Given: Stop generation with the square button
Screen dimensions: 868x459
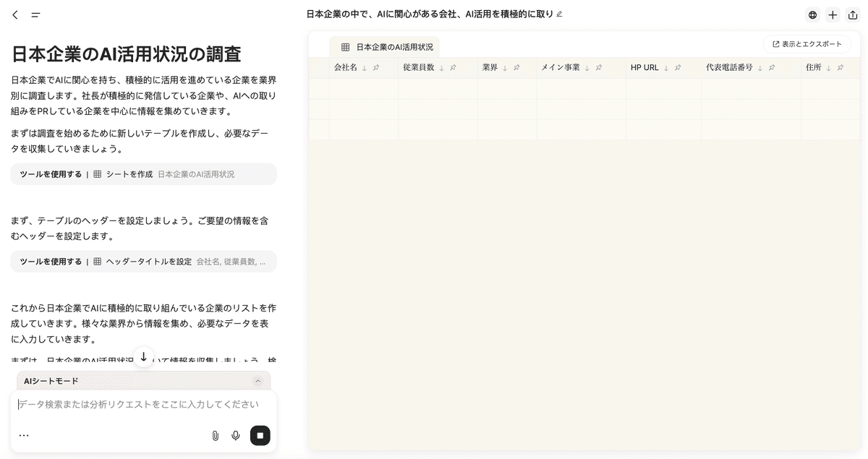Looking at the screenshot, I should click(x=260, y=435).
